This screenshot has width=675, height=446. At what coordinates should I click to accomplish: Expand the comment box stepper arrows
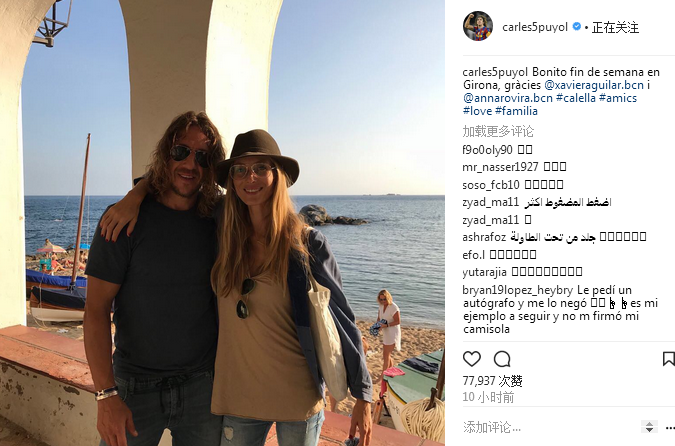[x=649, y=427]
